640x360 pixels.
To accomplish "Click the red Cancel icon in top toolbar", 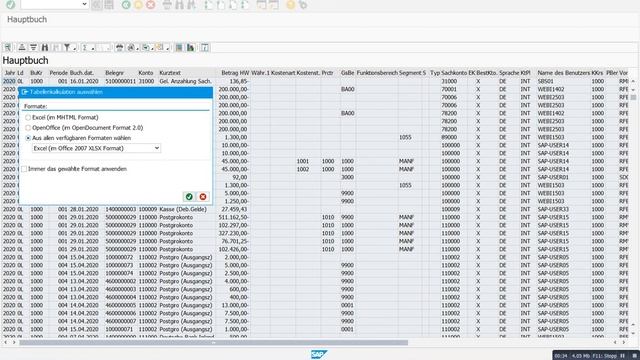I will coord(151,5).
